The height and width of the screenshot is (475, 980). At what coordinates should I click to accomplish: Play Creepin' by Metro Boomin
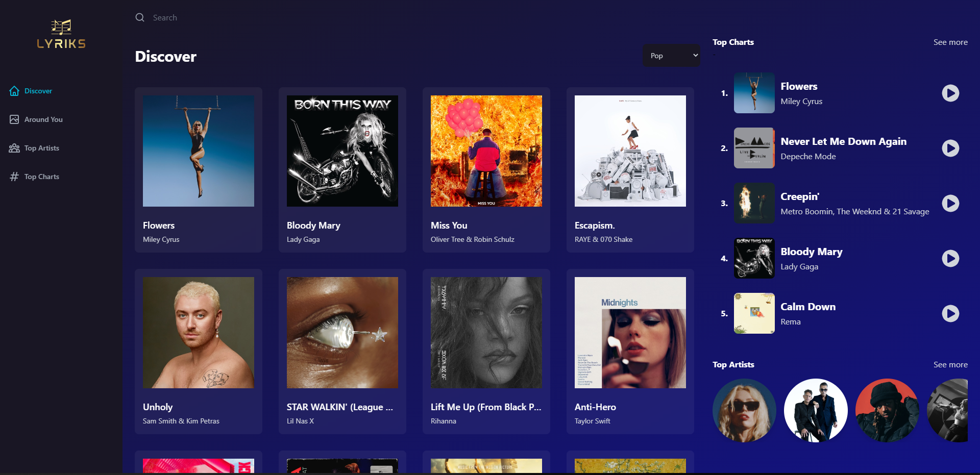(950, 203)
